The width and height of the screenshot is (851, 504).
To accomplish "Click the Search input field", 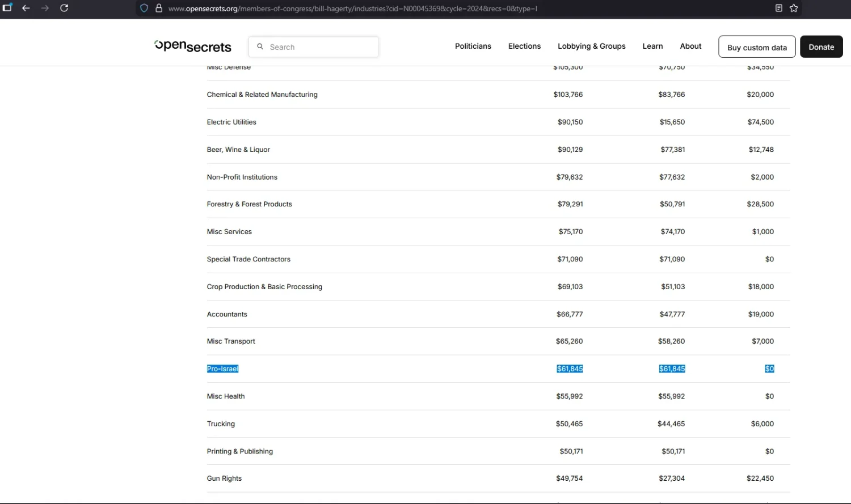I will coord(314,47).
